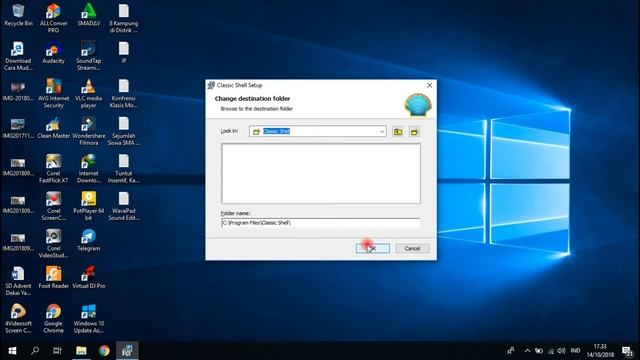
Task: Select the ALLConver PRO desktop icon
Action: coord(53,18)
